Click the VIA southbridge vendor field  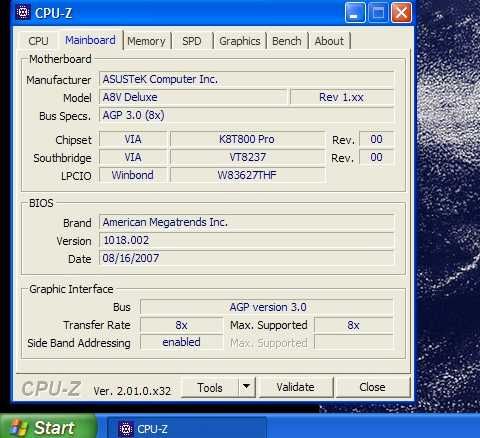[133, 157]
